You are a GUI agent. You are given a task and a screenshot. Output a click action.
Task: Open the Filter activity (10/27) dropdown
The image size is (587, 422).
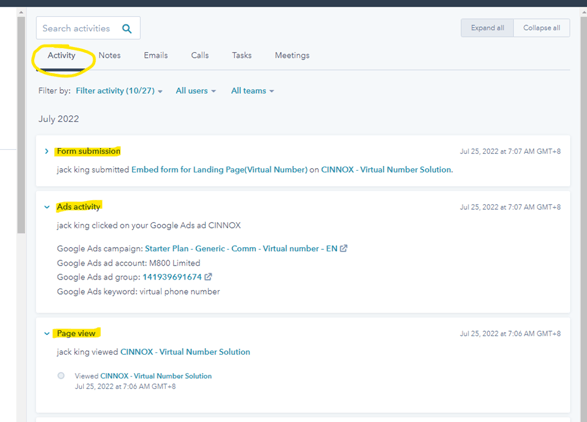(119, 91)
